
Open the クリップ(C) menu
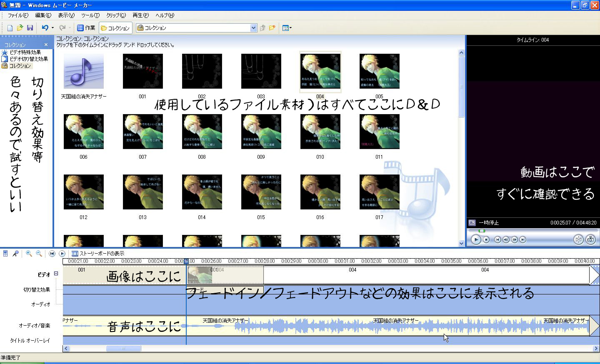click(116, 15)
